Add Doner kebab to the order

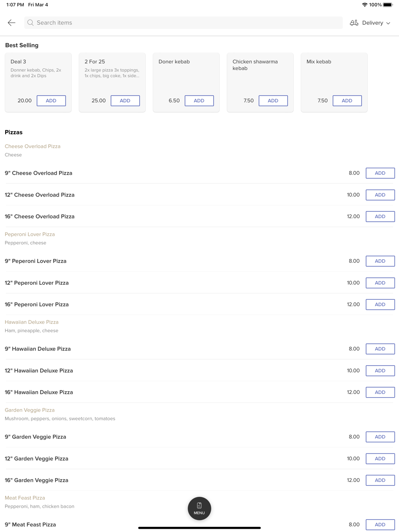pyautogui.click(x=199, y=100)
